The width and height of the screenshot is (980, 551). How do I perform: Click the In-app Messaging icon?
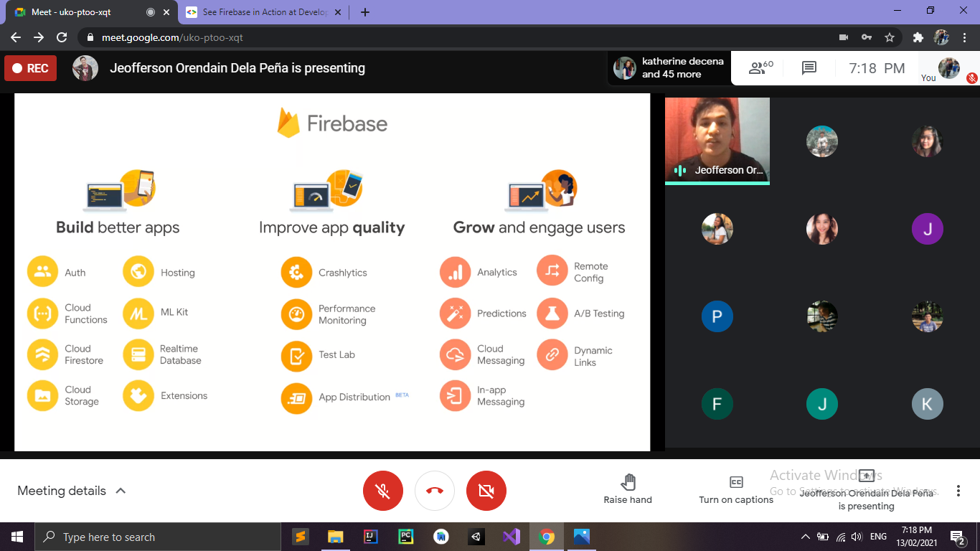point(455,395)
